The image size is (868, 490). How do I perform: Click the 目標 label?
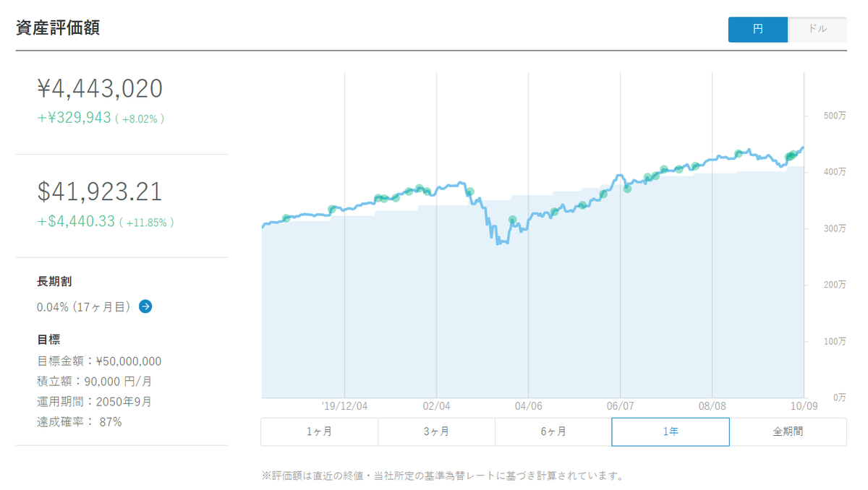[48, 339]
